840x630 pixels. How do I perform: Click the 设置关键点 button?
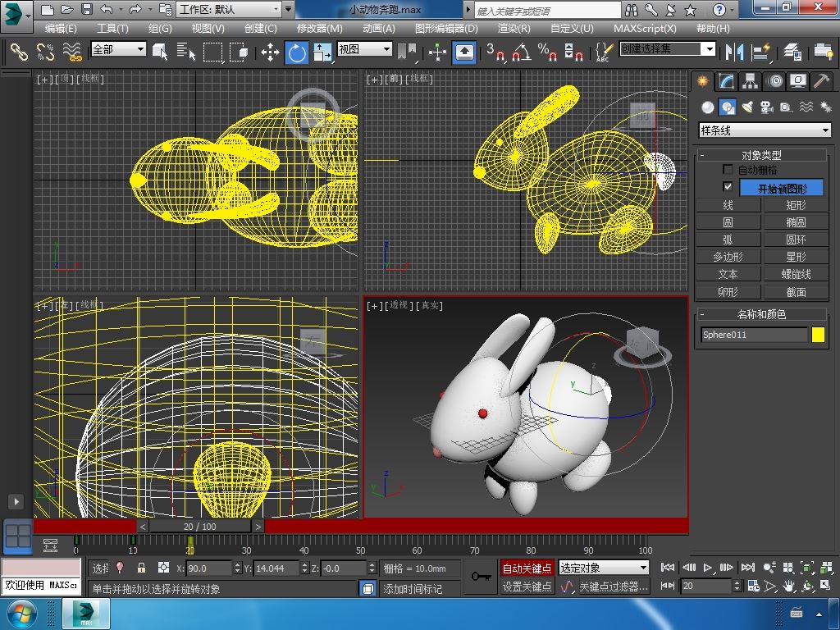tap(527, 587)
